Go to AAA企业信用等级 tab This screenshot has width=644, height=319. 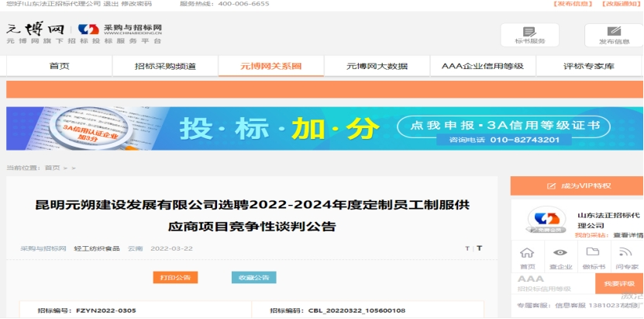click(x=483, y=67)
